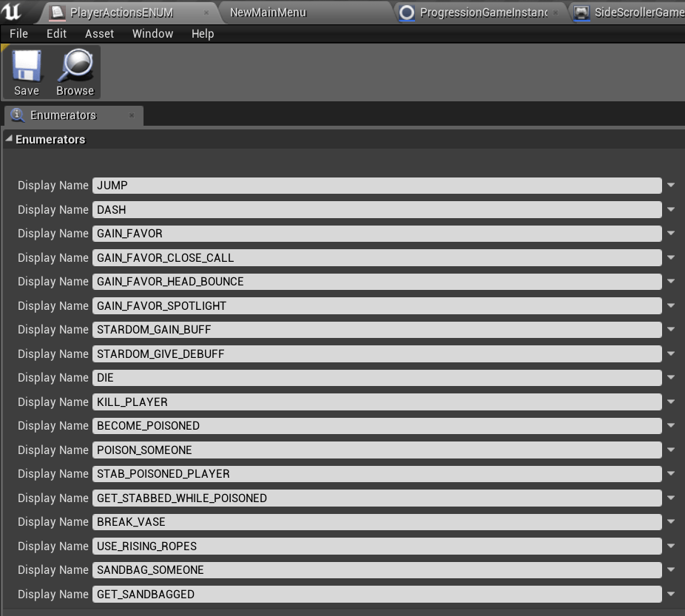The image size is (685, 616).
Task: Open the dropdown arrow for JUMP
Action: (671, 186)
